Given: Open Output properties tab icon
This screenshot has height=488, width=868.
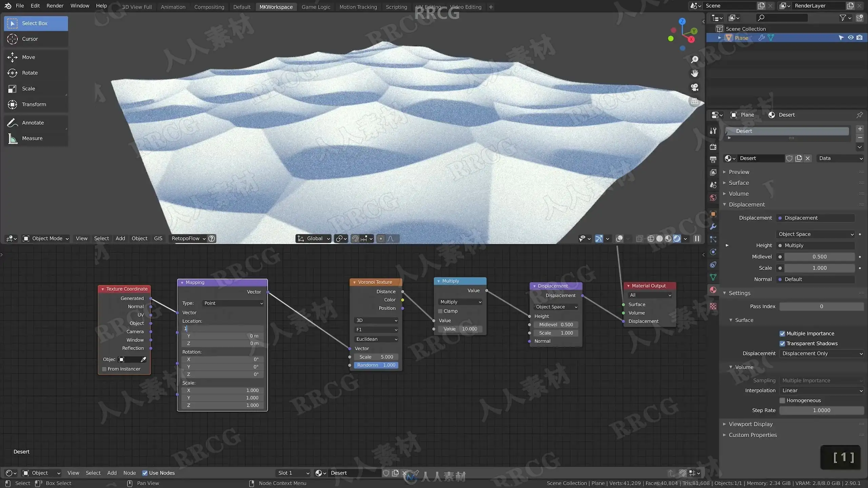Looking at the screenshot, I should click(713, 159).
